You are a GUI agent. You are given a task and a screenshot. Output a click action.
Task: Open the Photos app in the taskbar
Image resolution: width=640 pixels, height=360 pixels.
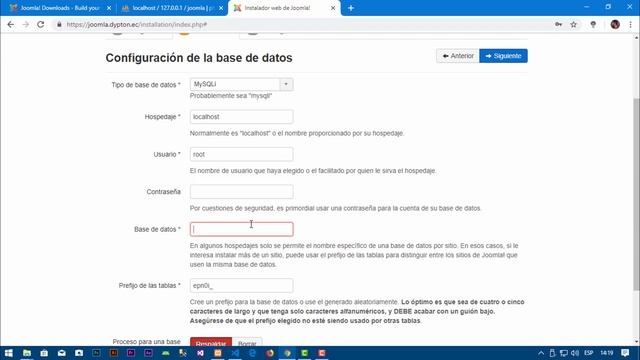[x=79, y=353]
